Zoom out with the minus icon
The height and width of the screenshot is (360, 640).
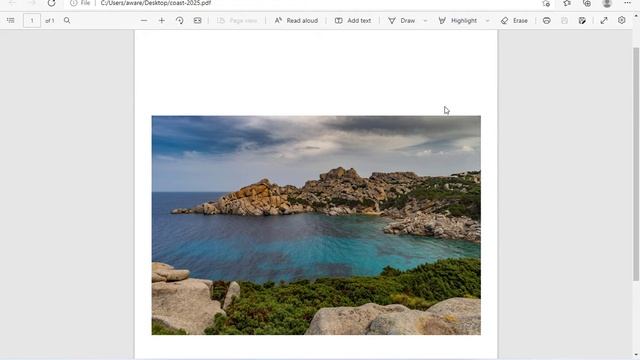144,20
